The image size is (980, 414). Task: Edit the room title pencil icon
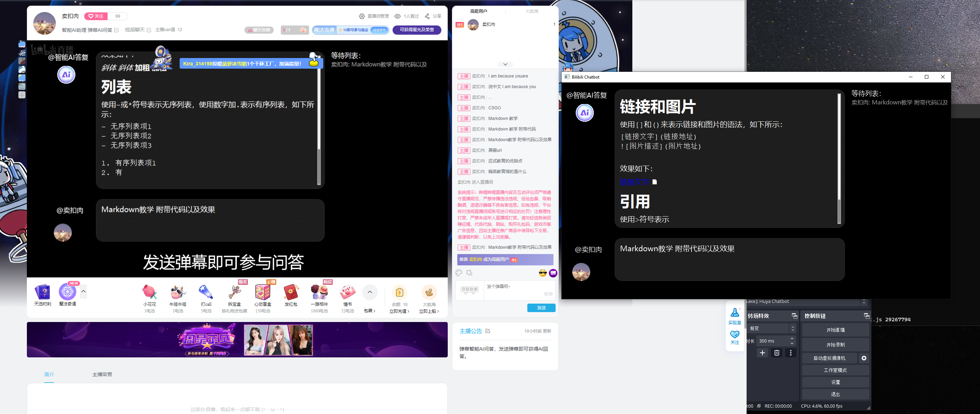click(116, 30)
